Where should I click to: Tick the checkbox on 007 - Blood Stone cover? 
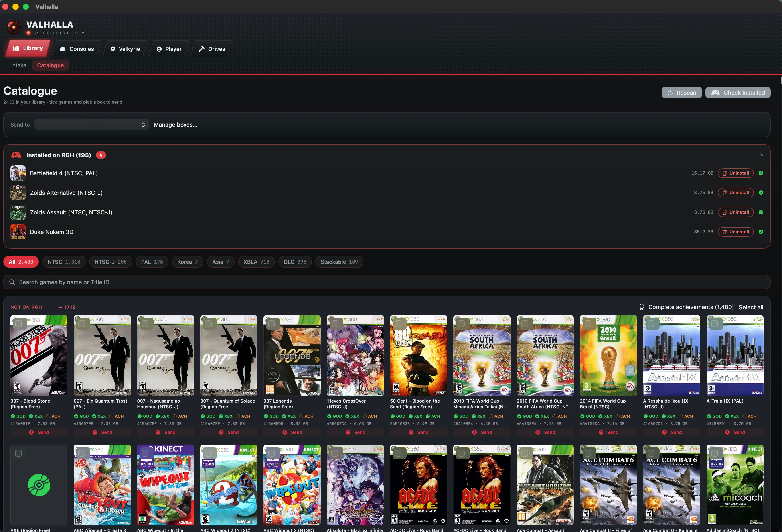tap(19, 324)
